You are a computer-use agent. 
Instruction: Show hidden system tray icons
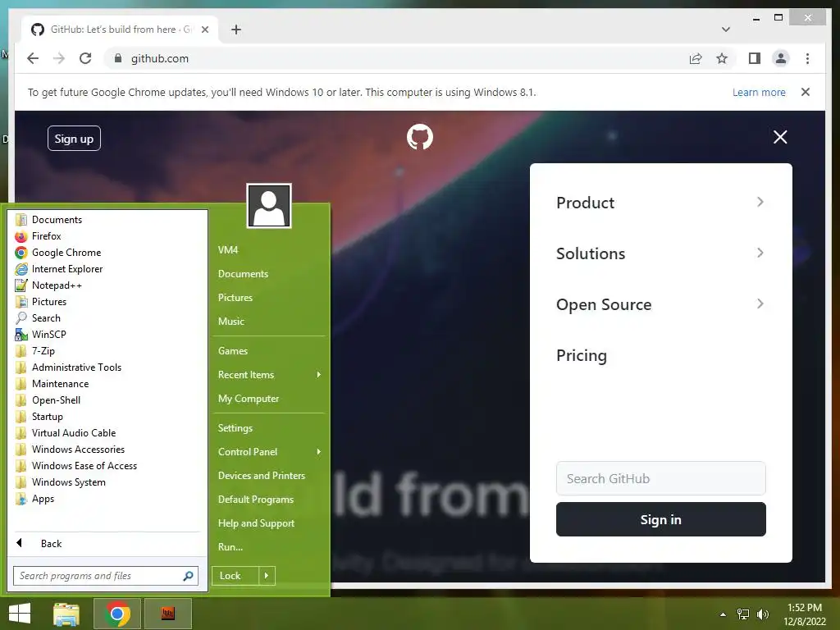pyautogui.click(x=723, y=614)
